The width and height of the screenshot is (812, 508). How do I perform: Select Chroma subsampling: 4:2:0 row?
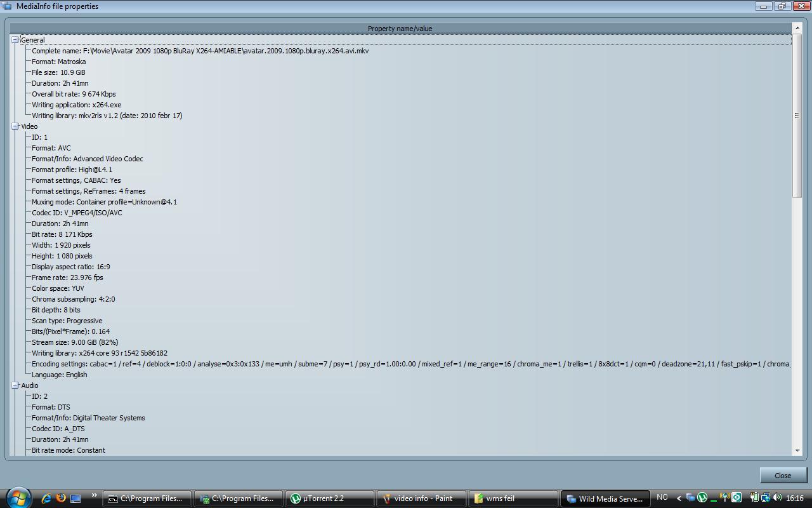74,299
